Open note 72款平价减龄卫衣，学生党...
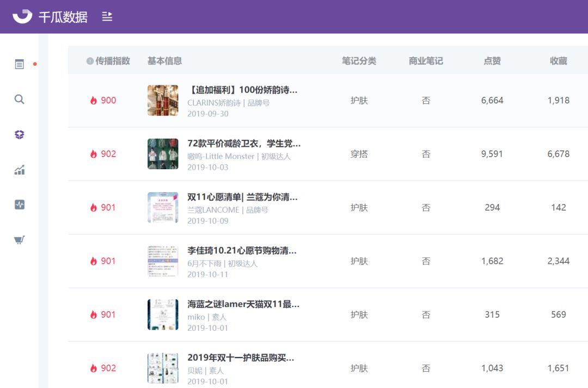This screenshot has width=588, height=388. tap(244, 144)
